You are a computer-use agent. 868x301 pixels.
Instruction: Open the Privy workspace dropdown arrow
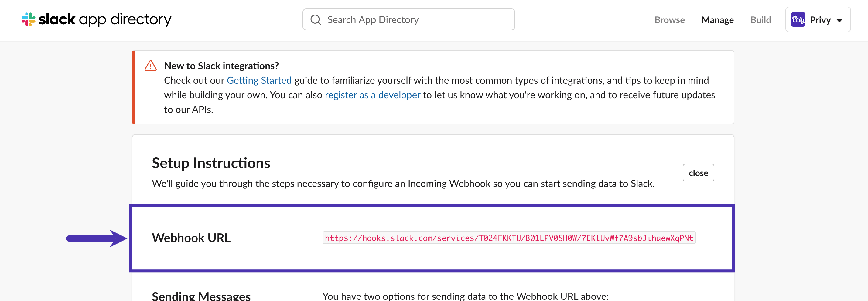(840, 20)
